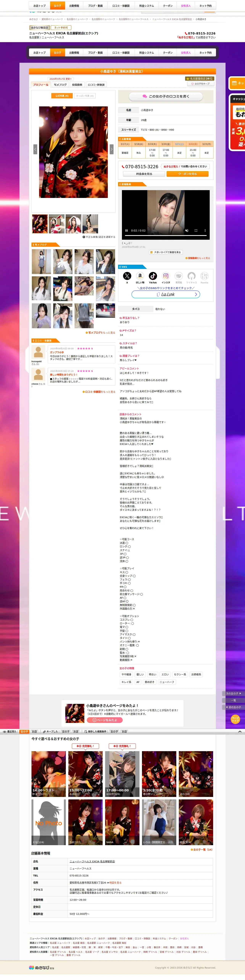Click the heart 女の子をキープ button

[201, 84]
